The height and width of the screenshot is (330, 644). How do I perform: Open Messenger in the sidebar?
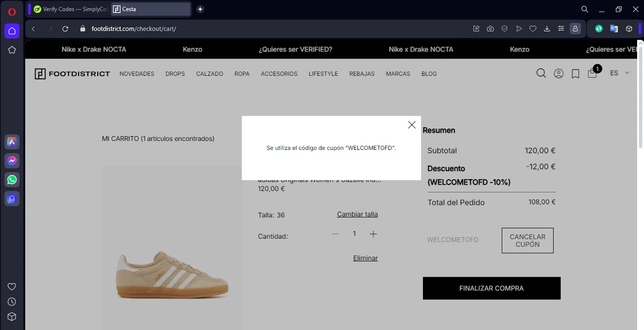[x=12, y=161]
